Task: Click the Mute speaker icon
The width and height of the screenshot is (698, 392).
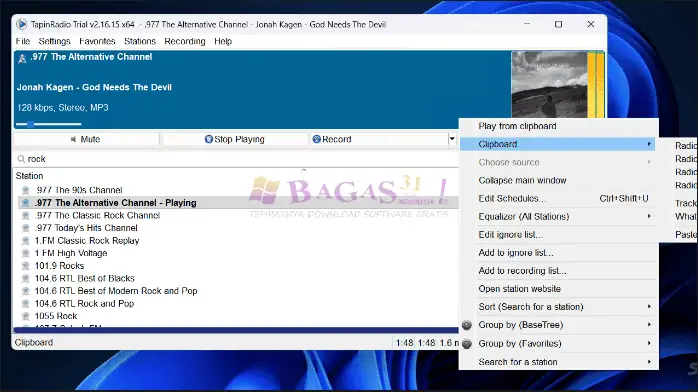Action: [73, 139]
